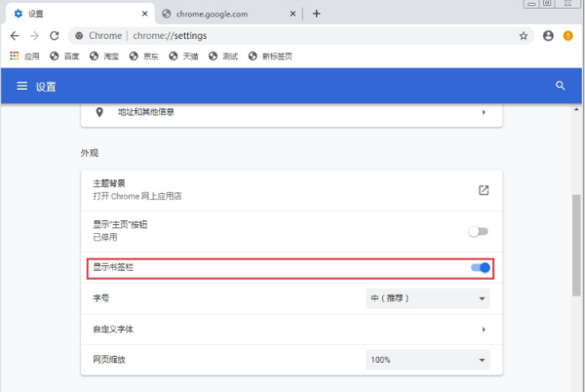Click the orange alert icon in toolbar
The width and height of the screenshot is (585, 392).
[x=567, y=36]
